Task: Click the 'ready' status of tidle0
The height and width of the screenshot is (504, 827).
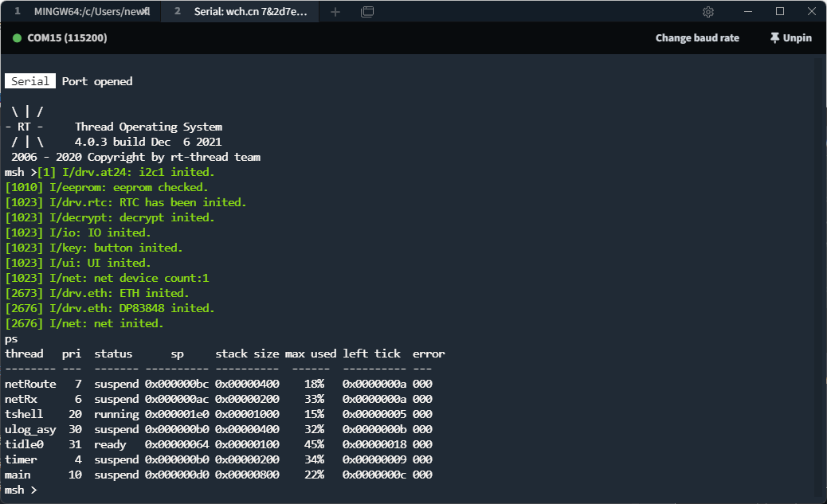Action: coord(110,446)
